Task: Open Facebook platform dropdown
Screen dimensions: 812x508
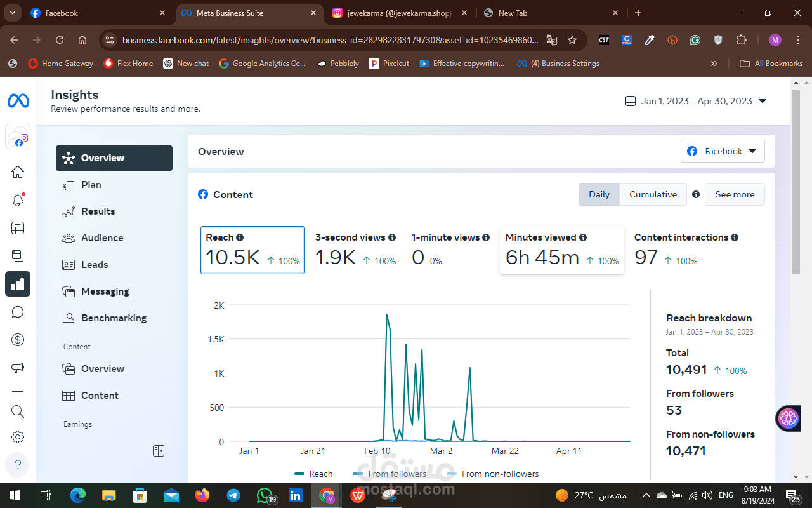Action: point(723,151)
